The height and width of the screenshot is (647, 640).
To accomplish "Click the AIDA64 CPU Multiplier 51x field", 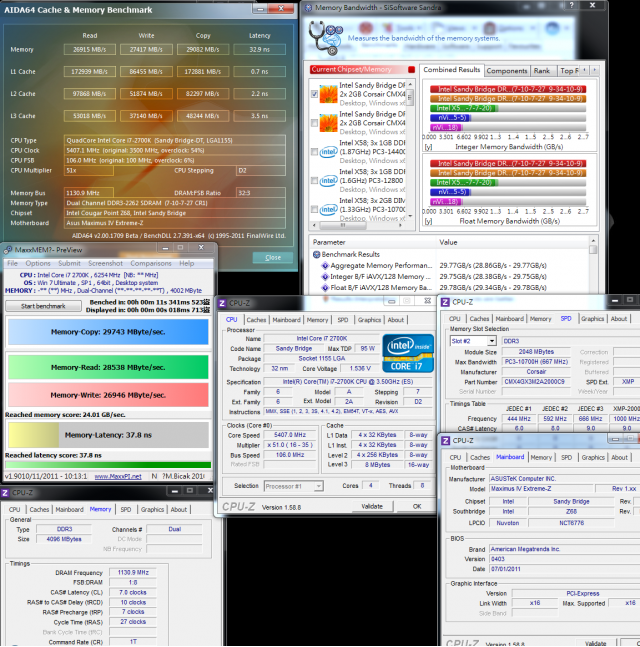I will coord(89,170).
